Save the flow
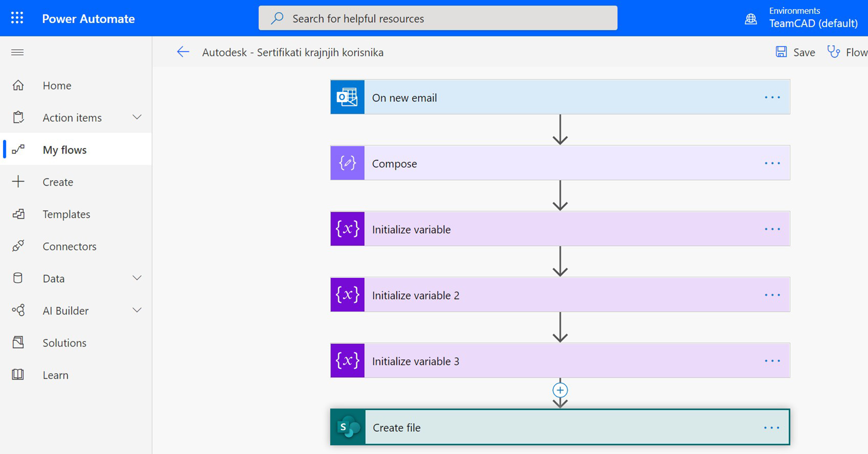Viewport: 868px width, 454px height. click(796, 52)
